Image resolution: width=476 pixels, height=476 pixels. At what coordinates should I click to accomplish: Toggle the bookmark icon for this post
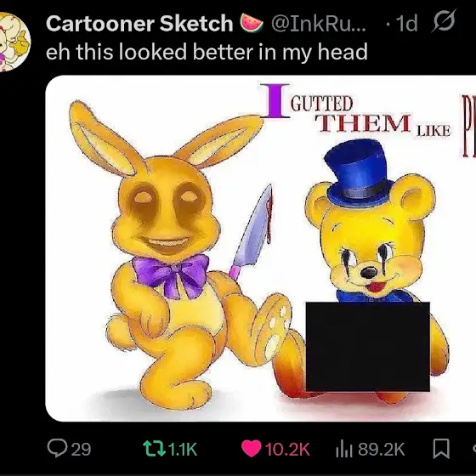click(x=441, y=449)
